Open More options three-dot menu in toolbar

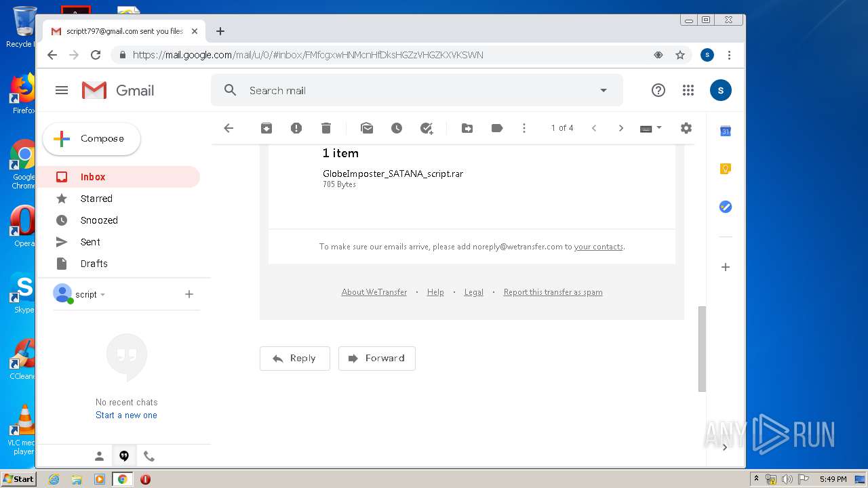(524, 128)
